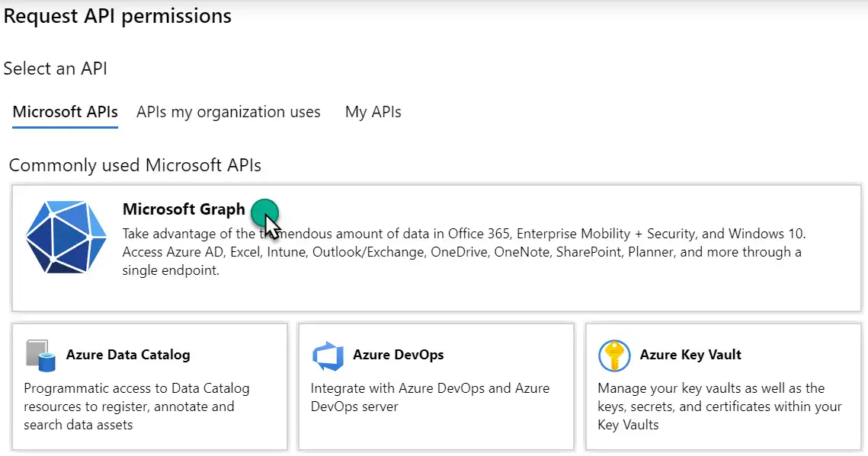868x456 pixels.
Task: Click the Microsoft Graph description text
Action: click(x=464, y=252)
